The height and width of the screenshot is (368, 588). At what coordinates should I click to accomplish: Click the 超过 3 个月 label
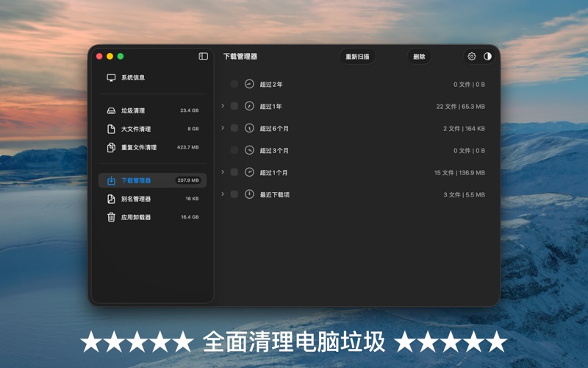coord(274,151)
